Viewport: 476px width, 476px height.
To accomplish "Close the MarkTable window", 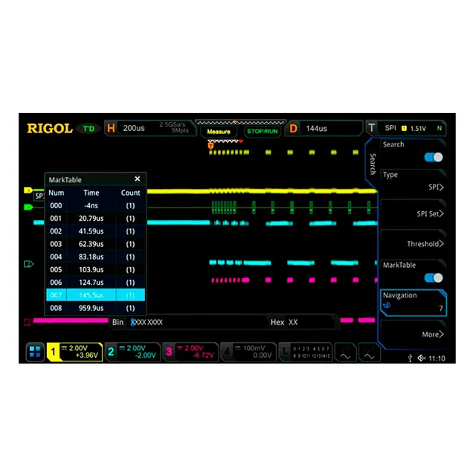I will coord(137,179).
